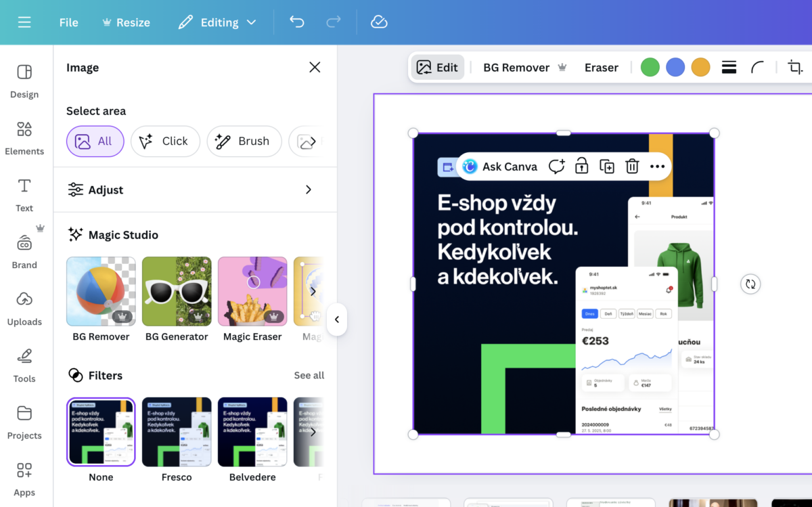
Task: Open the hamburger main menu
Action: point(24,22)
